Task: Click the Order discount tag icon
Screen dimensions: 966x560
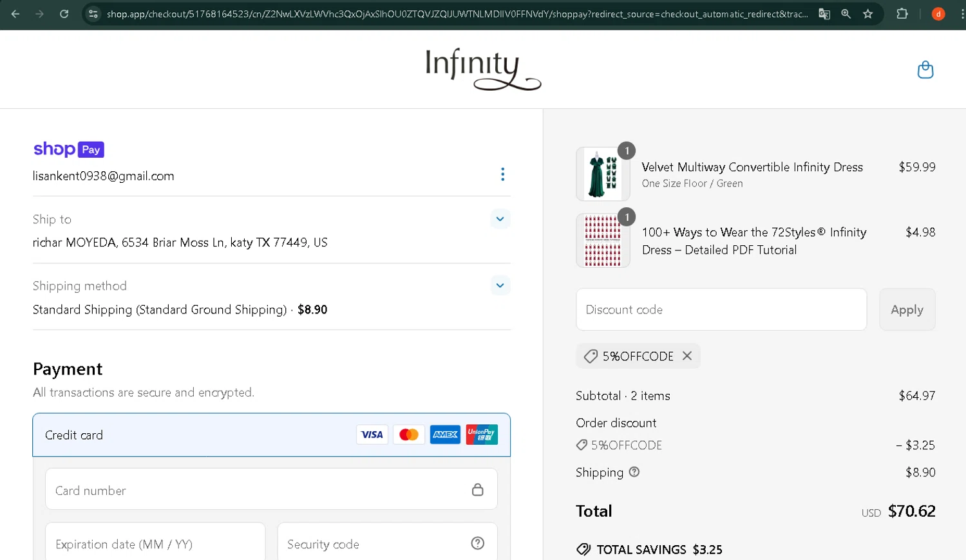Action: pos(582,445)
